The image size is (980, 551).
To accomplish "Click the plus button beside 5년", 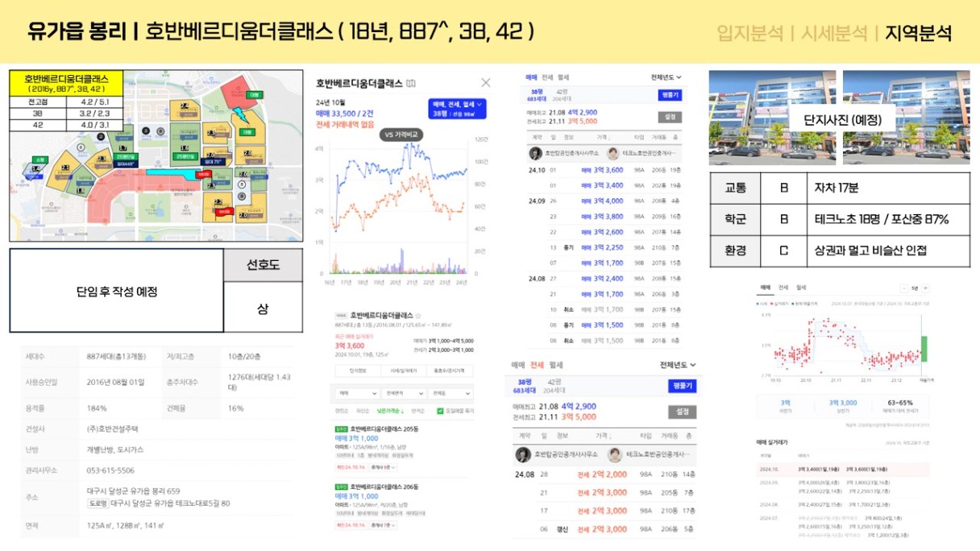I will click(x=925, y=288).
